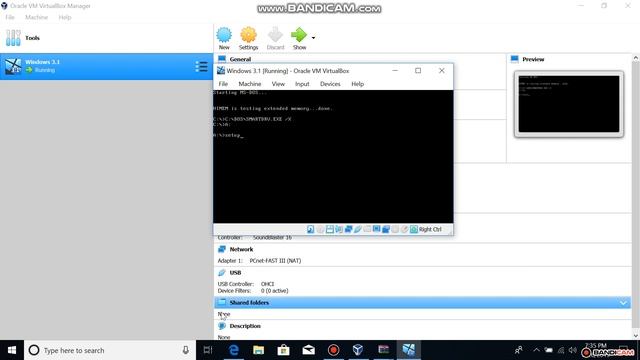Click the General section header
Image resolution: width=640 pixels, height=360 pixels.
pos(240,59)
